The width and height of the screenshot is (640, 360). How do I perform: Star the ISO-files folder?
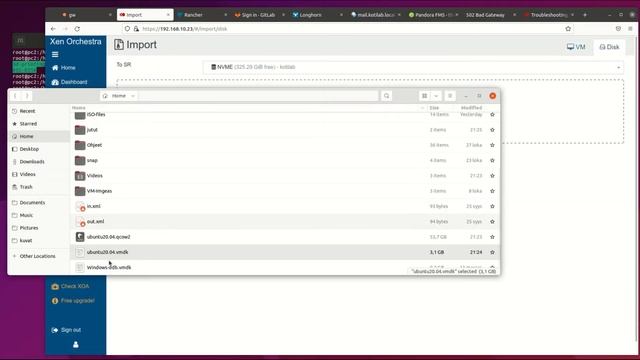pos(492,115)
